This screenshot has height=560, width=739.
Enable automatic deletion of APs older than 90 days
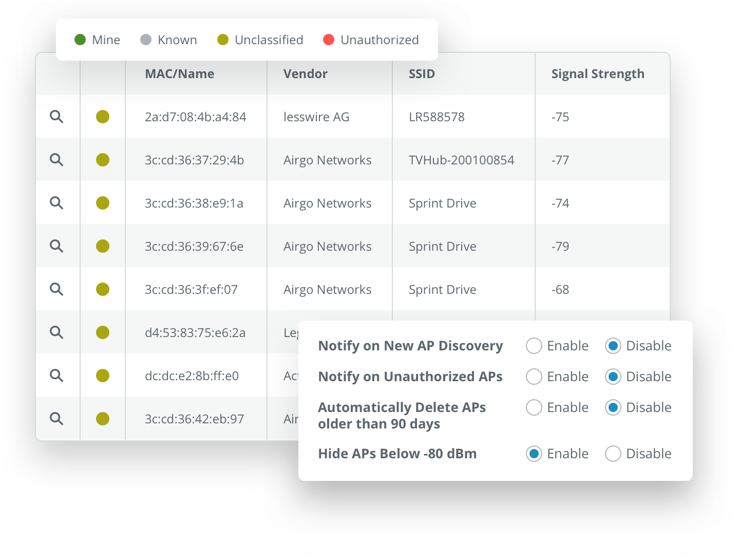(534, 407)
